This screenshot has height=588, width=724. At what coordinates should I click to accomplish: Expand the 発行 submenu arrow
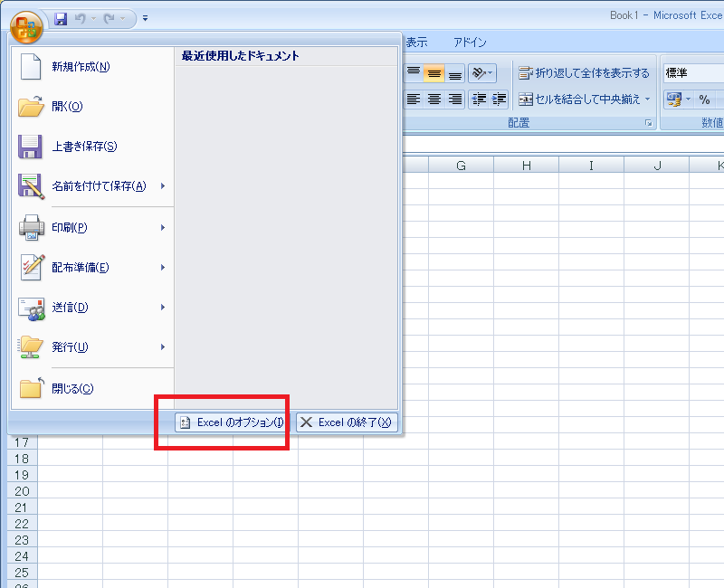click(x=163, y=347)
